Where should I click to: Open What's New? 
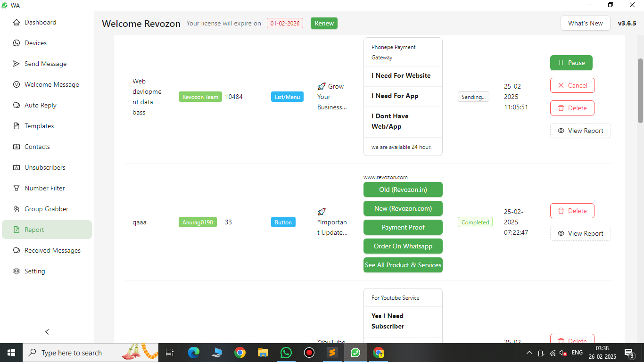pos(585,23)
